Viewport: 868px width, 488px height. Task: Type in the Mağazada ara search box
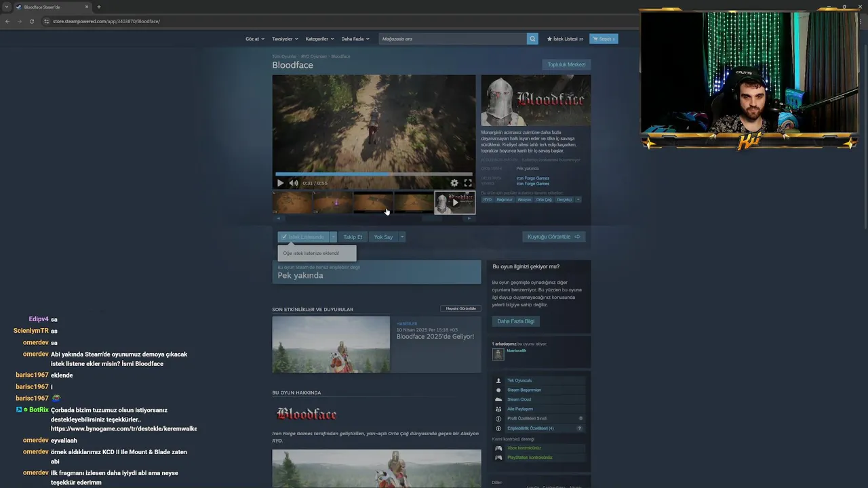coord(452,39)
